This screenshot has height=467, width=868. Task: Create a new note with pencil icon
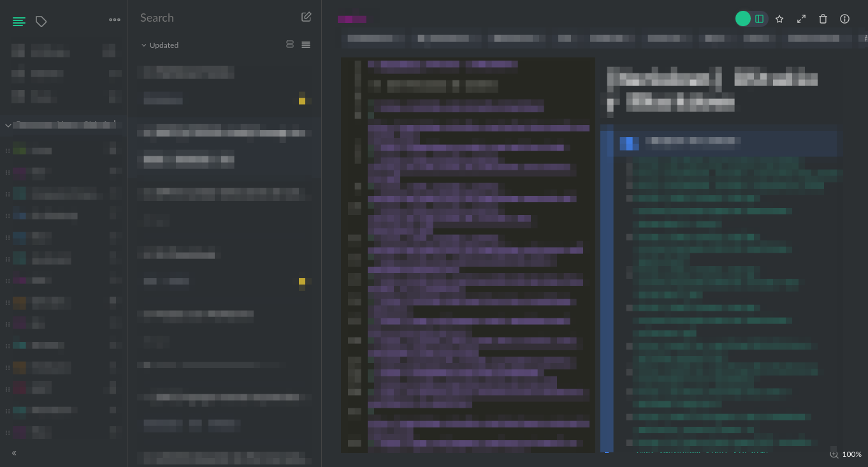tap(307, 17)
